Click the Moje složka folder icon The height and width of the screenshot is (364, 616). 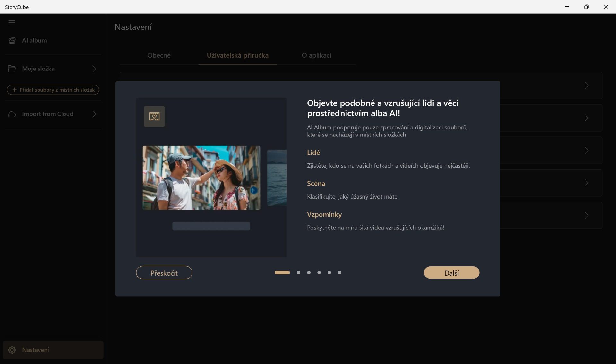12,69
